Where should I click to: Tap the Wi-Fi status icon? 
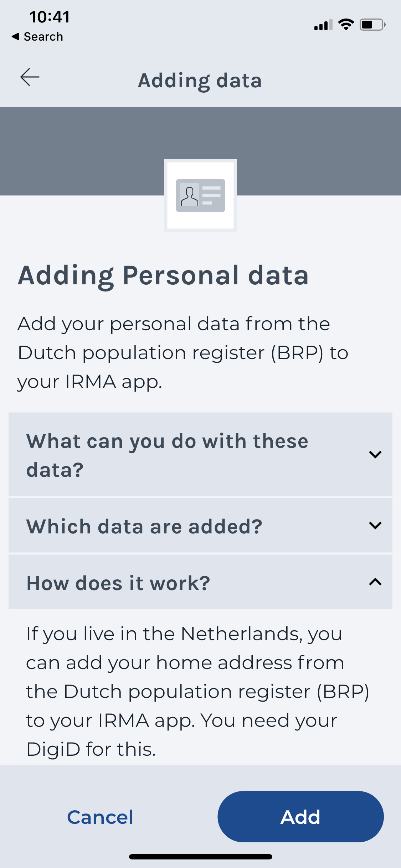[x=346, y=25]
